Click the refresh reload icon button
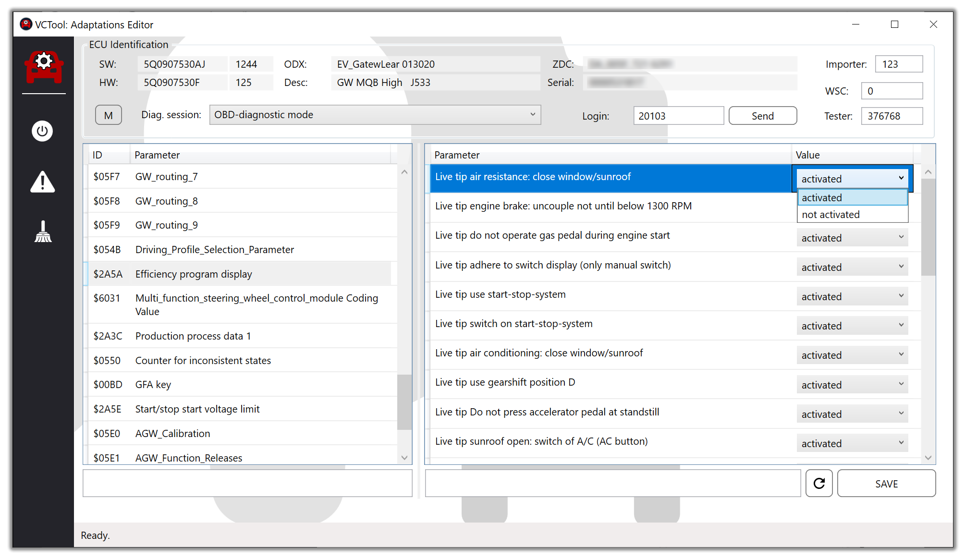Viewport: 965px width, 560px height. (819, 483)
